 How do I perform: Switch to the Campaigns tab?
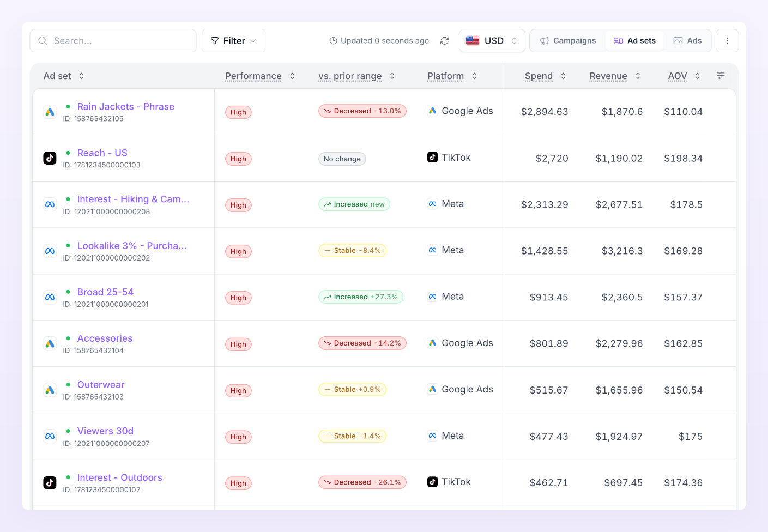568,41
